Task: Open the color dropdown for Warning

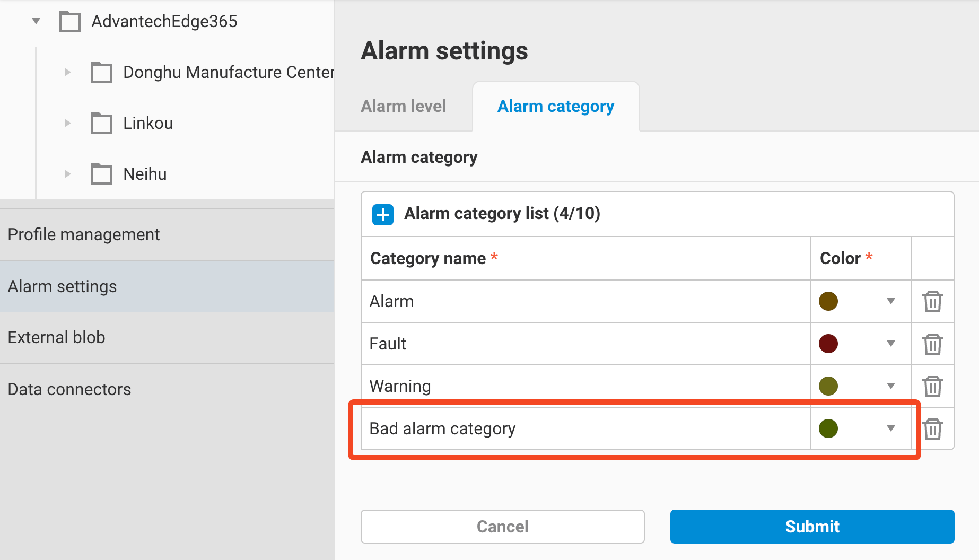Action: pyautogui.click(x=890, y=386)
